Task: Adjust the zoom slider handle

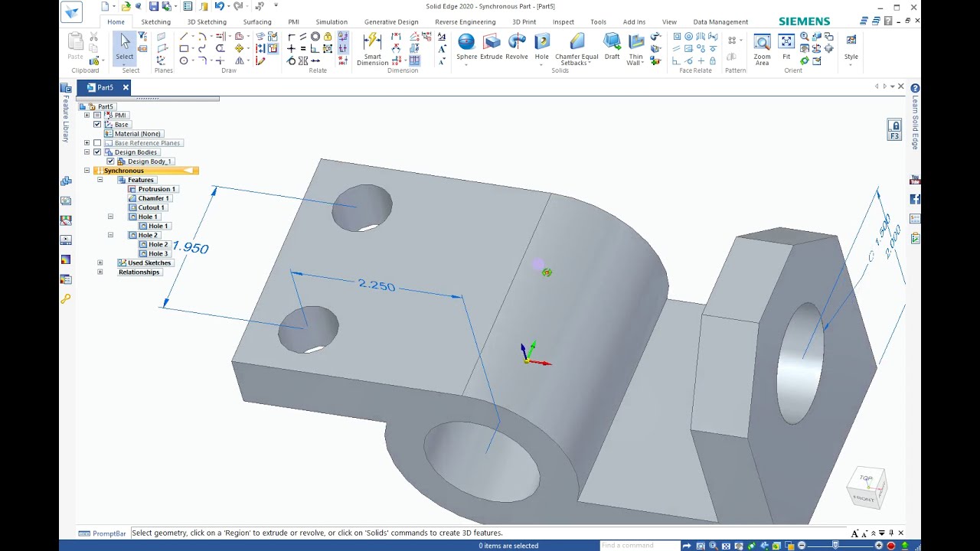Action: point(835,546)
